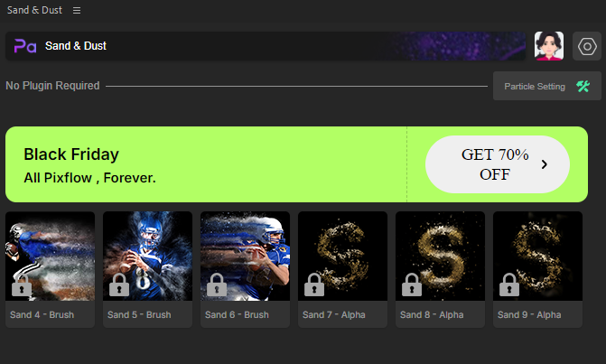Click the purple Pa logo icon
The height and width of the screenshot is (364, 606).
(25, 46)
